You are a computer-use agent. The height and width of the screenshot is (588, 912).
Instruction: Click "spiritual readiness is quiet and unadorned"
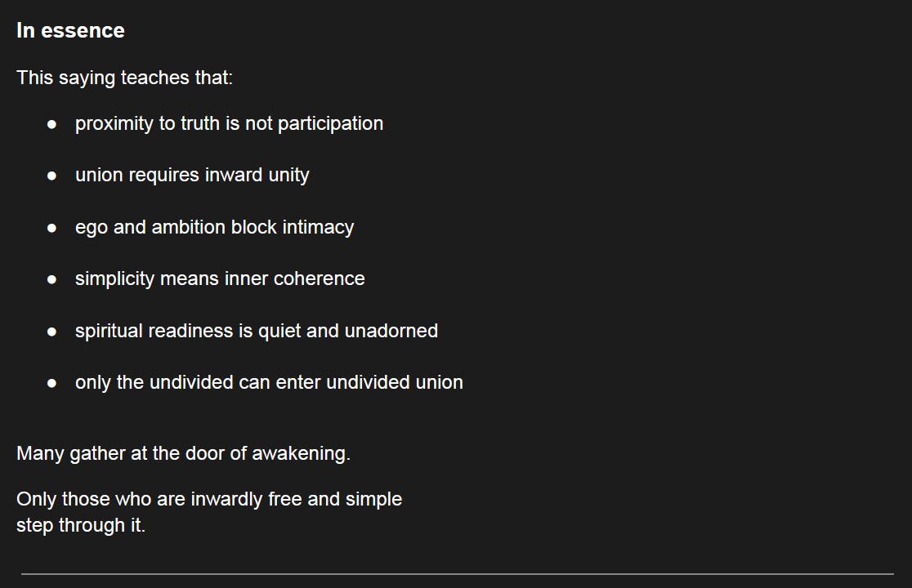coord(257,331)
